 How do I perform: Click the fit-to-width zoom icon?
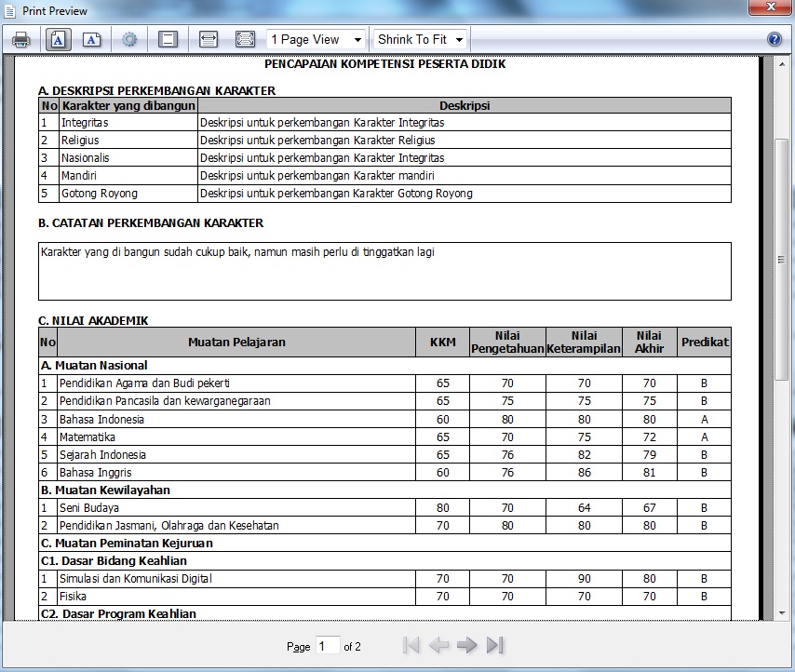point(207,39)
